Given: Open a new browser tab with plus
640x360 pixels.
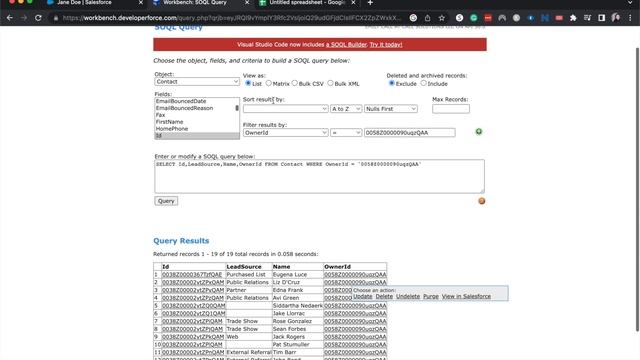Looking at the screenshot, I should tap(370, 3).
